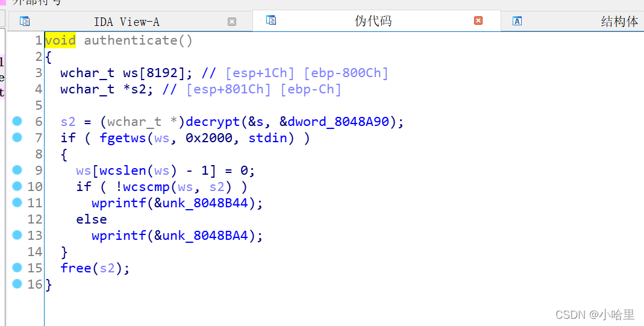Click the wcscmp function call
Viewport: 644px width, 326px height.
point(146,187)
